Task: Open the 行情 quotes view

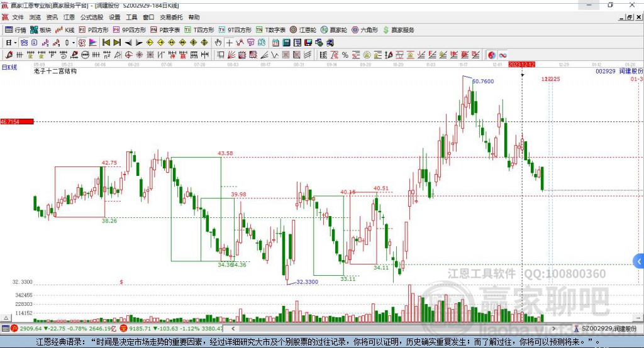Action: (x=15, y=30)
